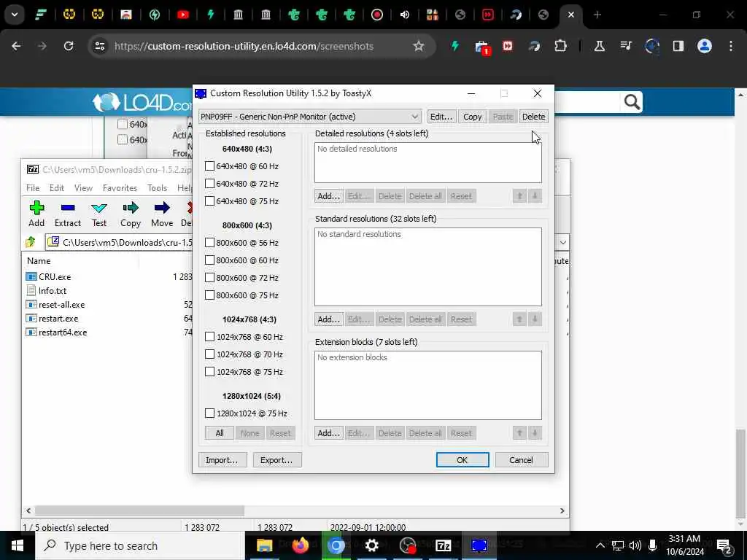Click the Extract icon in 7-Zip toolbar
The height and width of the screenshot is (560, 747).
pyautogui.click(x=68, y=208)
